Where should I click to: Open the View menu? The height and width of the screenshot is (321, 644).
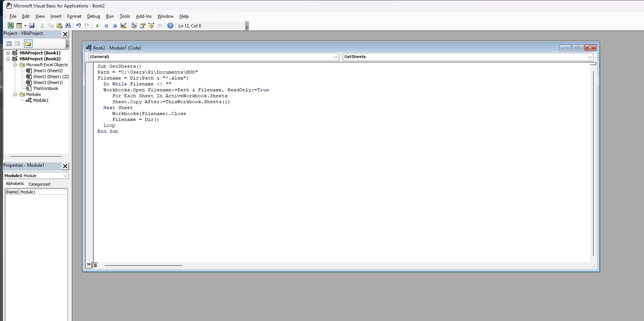coord(40,16)
